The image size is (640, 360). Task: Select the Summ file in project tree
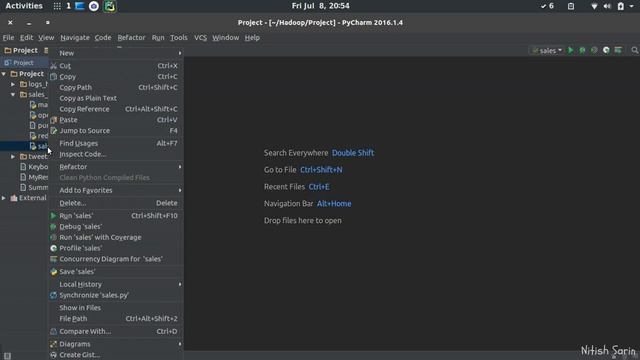(34, 187)
